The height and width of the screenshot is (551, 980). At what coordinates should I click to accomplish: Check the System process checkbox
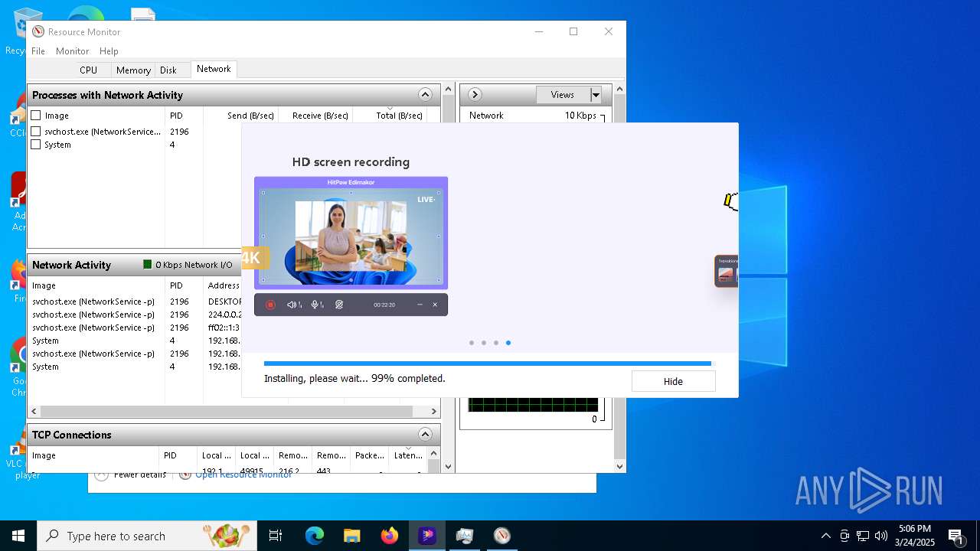(36, 145)
